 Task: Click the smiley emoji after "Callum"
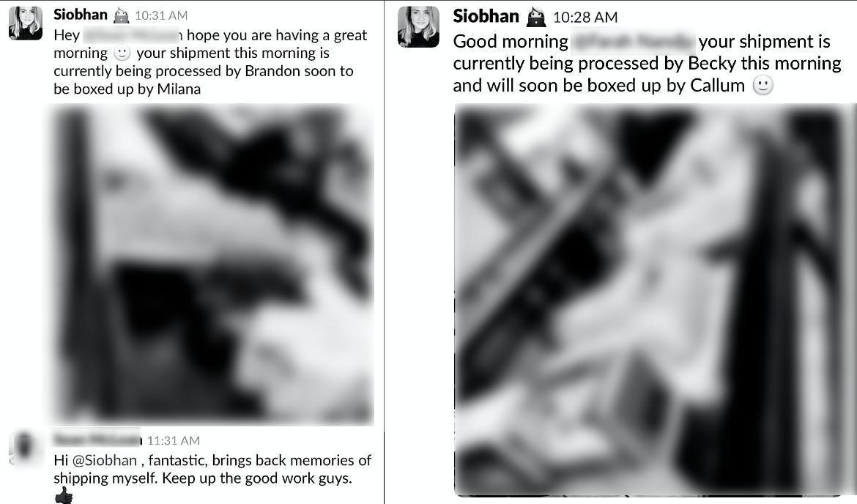[x=763, y=86]
